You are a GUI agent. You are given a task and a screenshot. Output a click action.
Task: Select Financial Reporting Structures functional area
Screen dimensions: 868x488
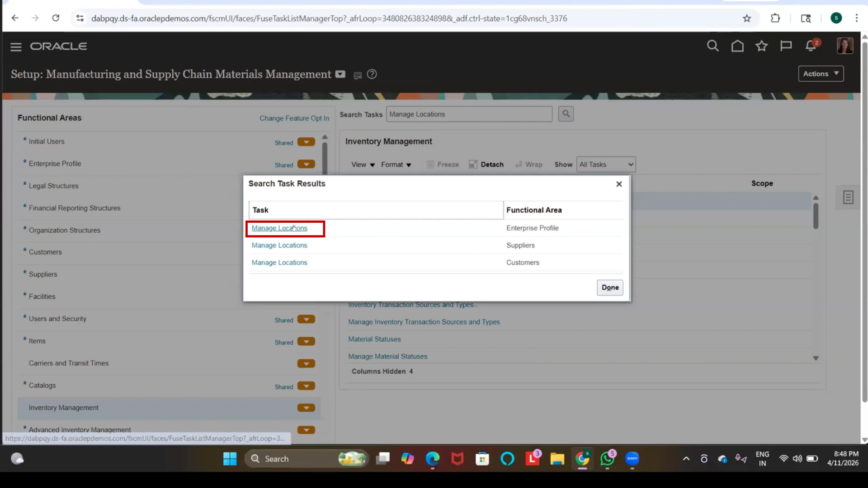[x=75, y=208]
